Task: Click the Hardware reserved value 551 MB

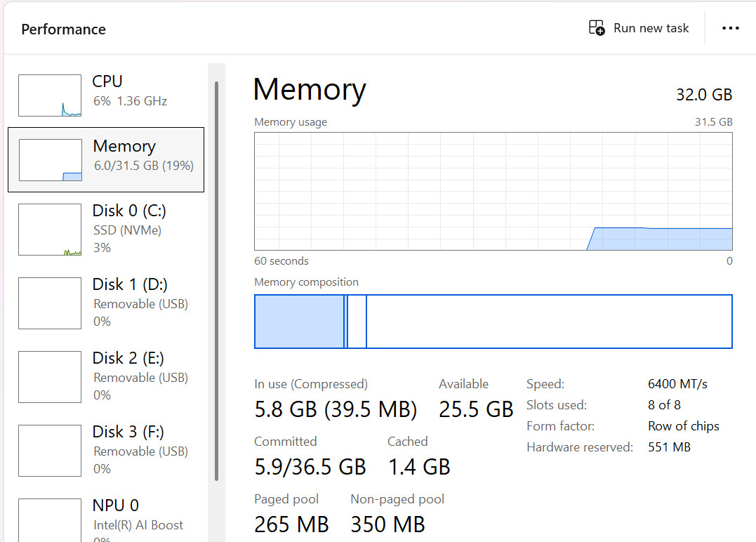Action: coord(669,447)
